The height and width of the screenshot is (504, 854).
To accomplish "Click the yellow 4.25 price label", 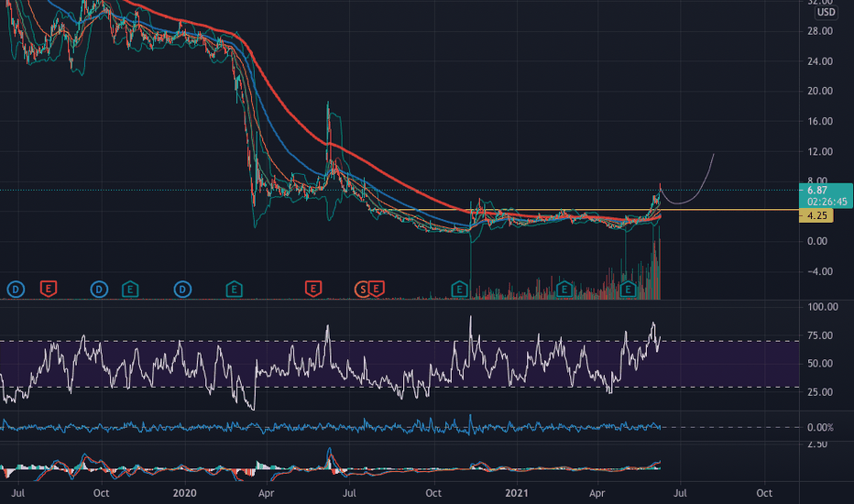I will 817,215.
